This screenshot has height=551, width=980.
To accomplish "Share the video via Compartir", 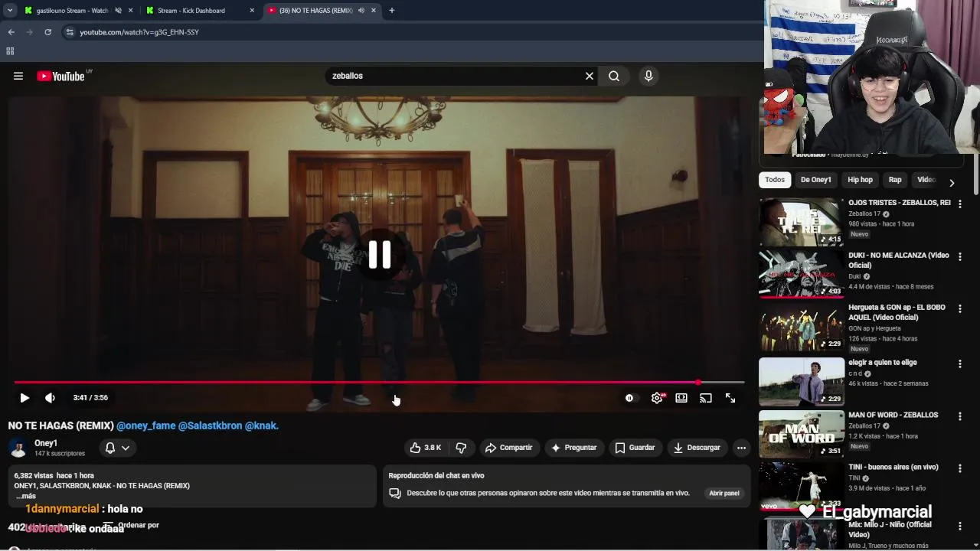I will pos(509,448).
